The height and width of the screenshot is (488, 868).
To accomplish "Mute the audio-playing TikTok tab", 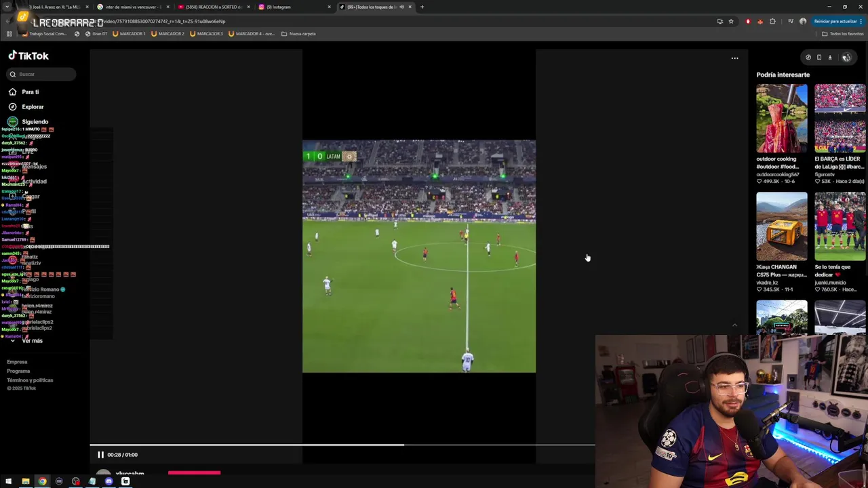I will (401, 7).
